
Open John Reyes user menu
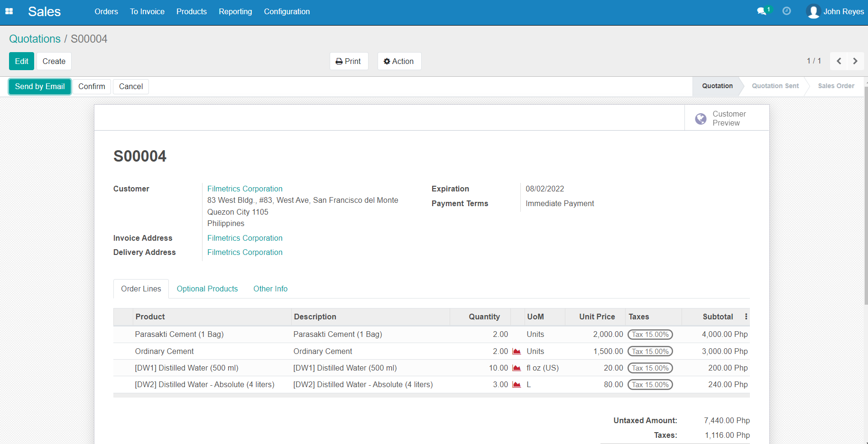tap(835, 11)
